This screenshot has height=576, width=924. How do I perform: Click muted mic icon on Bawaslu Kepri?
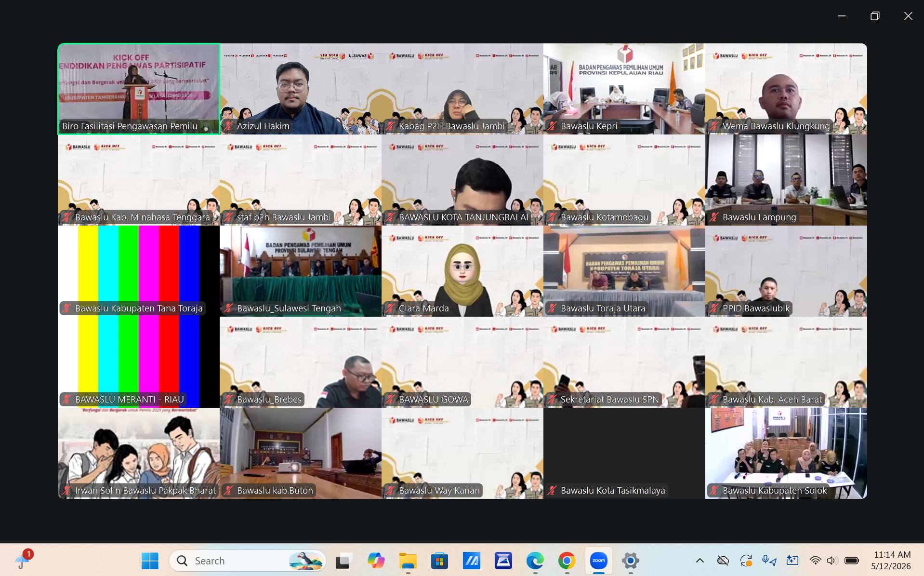(553, 126)
